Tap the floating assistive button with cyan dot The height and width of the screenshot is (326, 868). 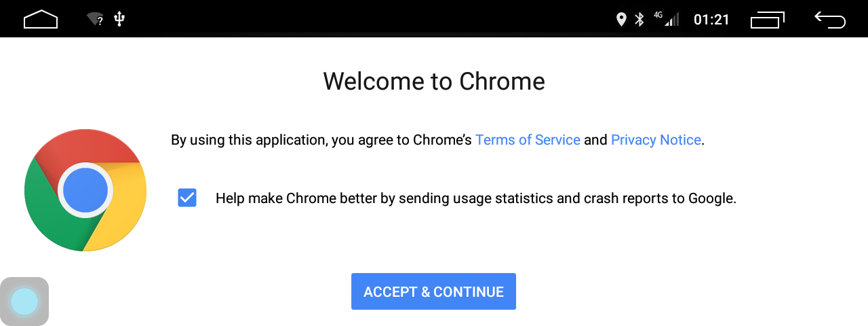tap(25, 301)
